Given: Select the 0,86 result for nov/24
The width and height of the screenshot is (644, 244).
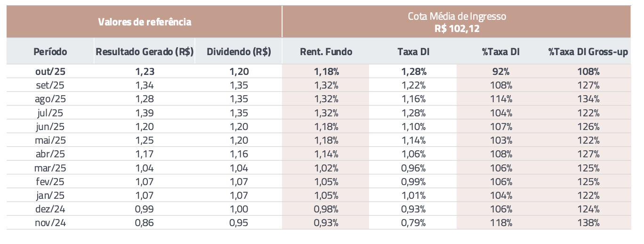Looking at the screenshot, I should 145,223.
